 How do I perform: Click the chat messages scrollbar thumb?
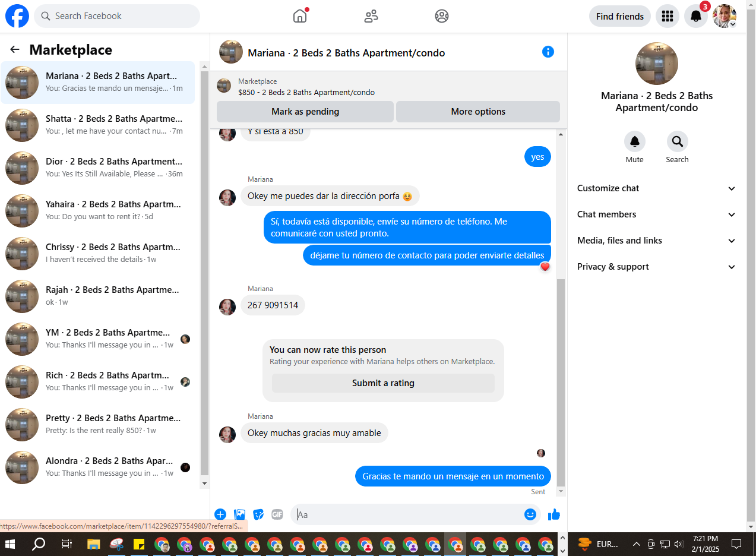tap(561, 383)
